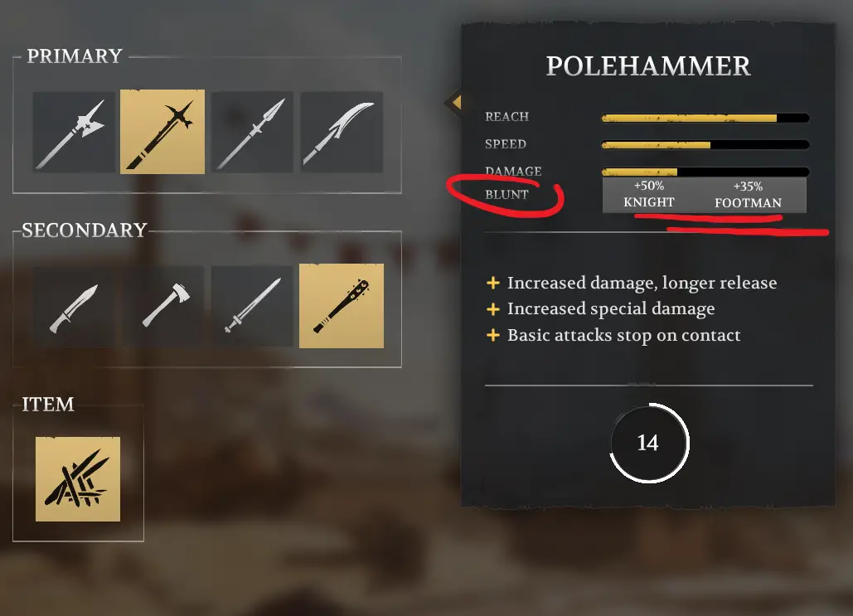Screen dimensions: 853x616
Task: Click the +35% FOOTMAN damage bonus
Action: pyautogui.click(x=748, y=195)
